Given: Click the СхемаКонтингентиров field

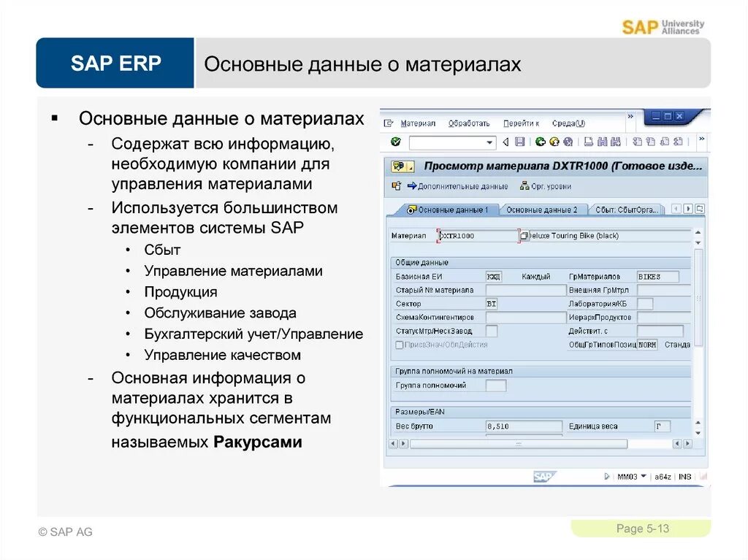Looking at the screenshot, I should pyautogui.click(x=526, y=317).
